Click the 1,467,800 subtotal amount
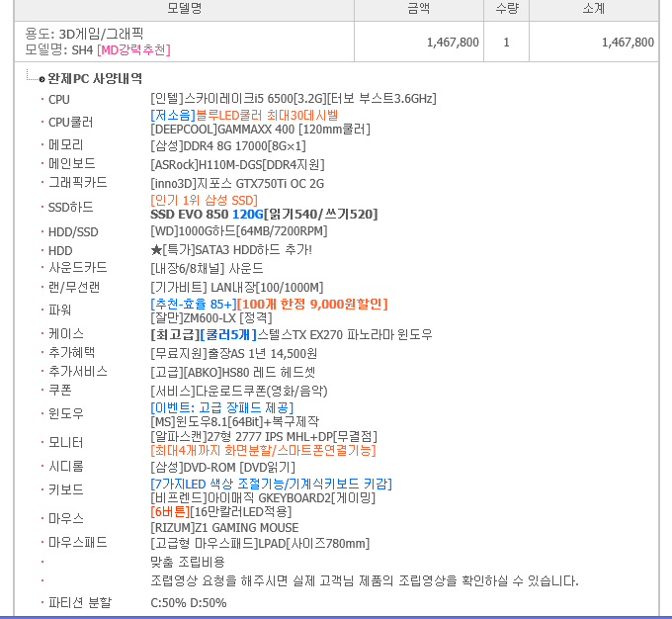672x619 pixels. click(x=628, y=43)
